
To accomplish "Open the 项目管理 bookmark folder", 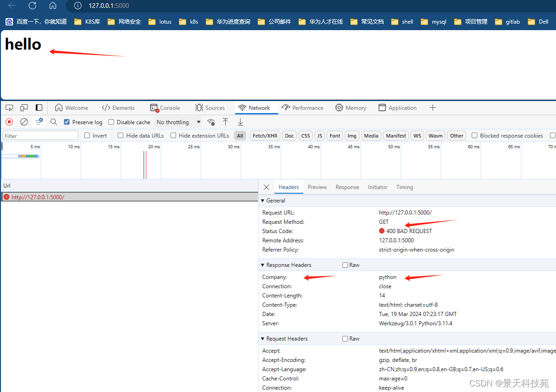I will [471, 21].
